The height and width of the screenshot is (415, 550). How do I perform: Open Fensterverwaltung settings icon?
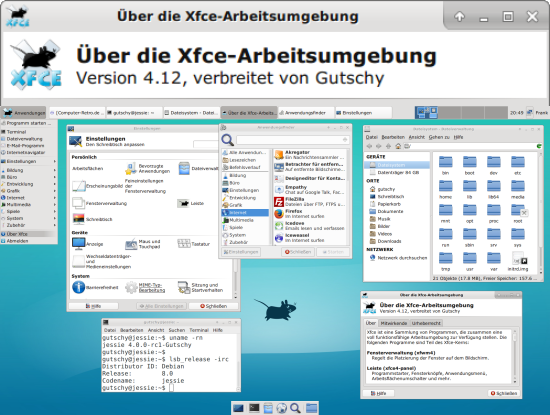[78, 203]
